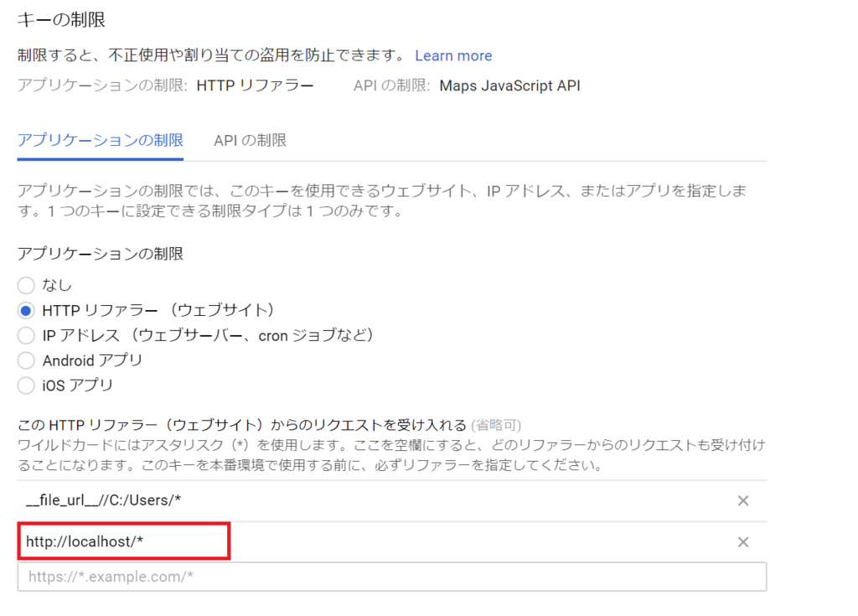Switch to the API の制限 tab

coord(249,141)
